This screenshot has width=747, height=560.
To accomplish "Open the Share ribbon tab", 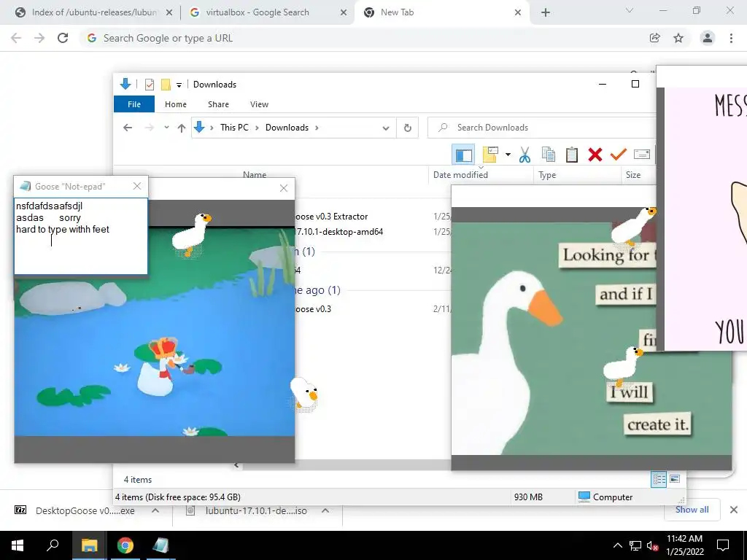I will point(218,104).
